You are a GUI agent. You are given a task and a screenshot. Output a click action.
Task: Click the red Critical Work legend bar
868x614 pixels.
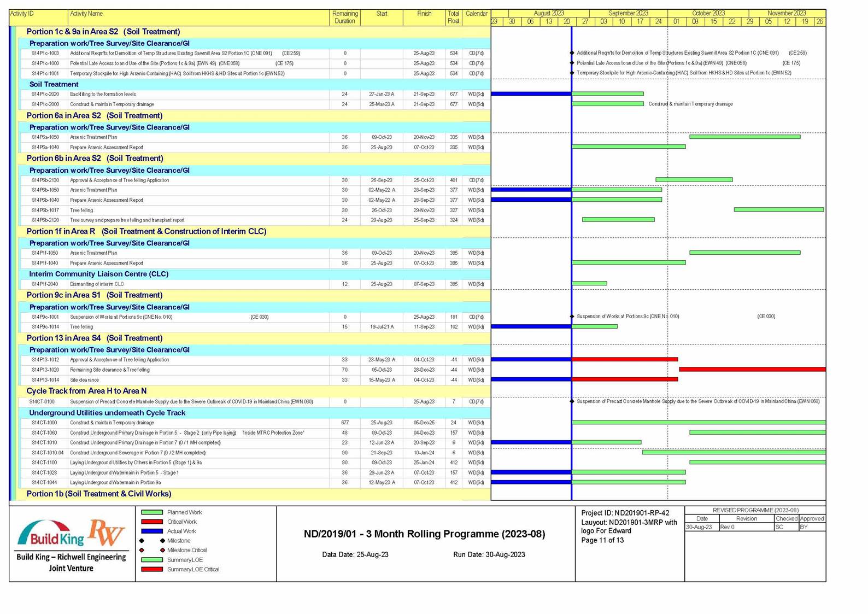click(x=152, y=522)
